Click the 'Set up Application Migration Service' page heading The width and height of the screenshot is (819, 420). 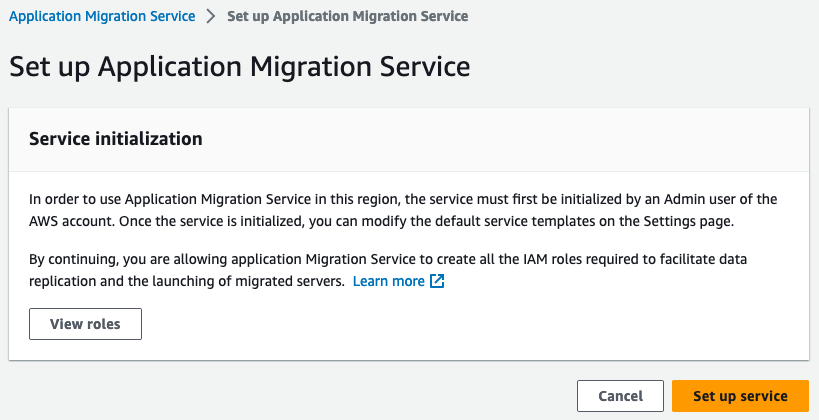(239, 68)
